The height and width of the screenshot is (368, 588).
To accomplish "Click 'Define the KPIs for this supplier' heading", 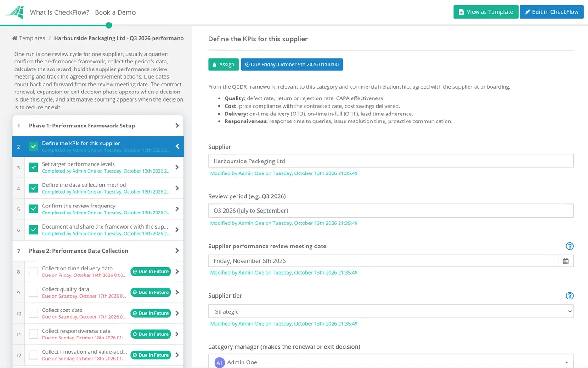I will tap(258, 39).
